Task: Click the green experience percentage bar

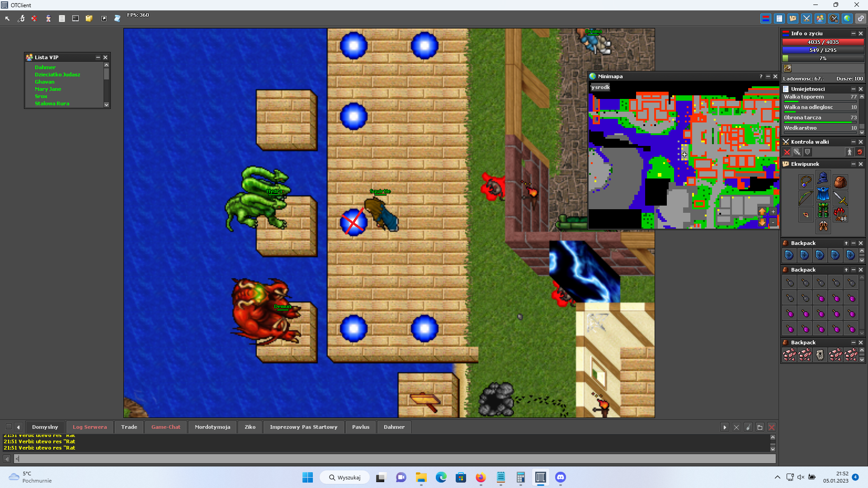Action: [823, 58]
